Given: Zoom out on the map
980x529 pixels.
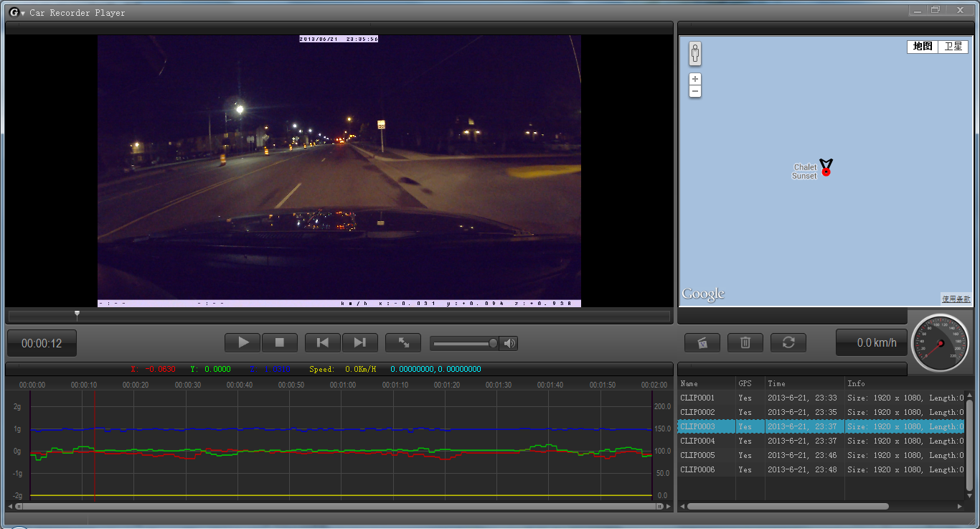Looking at the screenshot, I should coord(694,91).
